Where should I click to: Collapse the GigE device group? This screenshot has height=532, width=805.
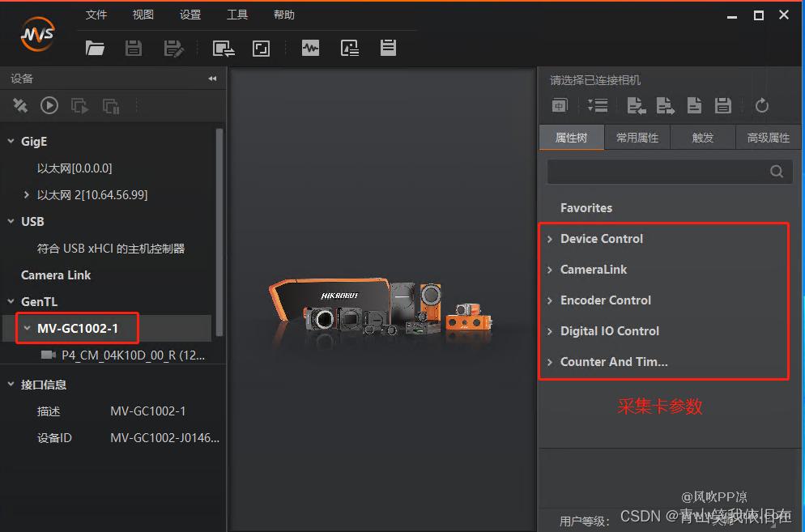coord(11,142)
